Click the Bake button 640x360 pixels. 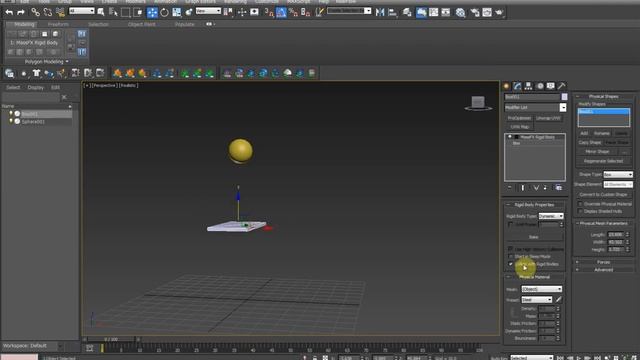coord(533,237)
